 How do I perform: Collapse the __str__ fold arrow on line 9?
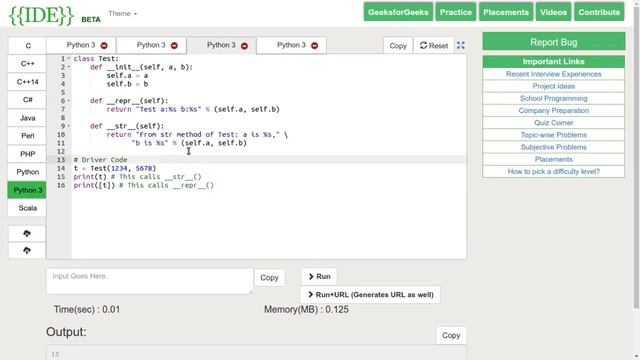click(x=69, y=126)
